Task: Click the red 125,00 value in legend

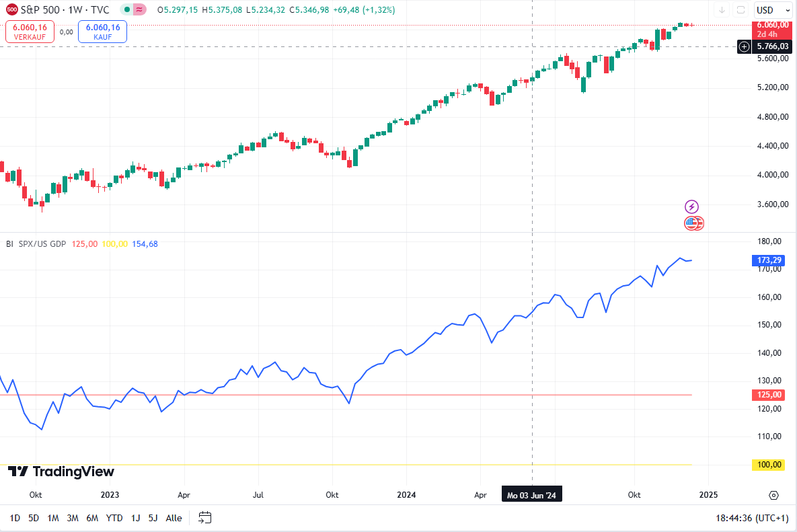Action: 84,244
